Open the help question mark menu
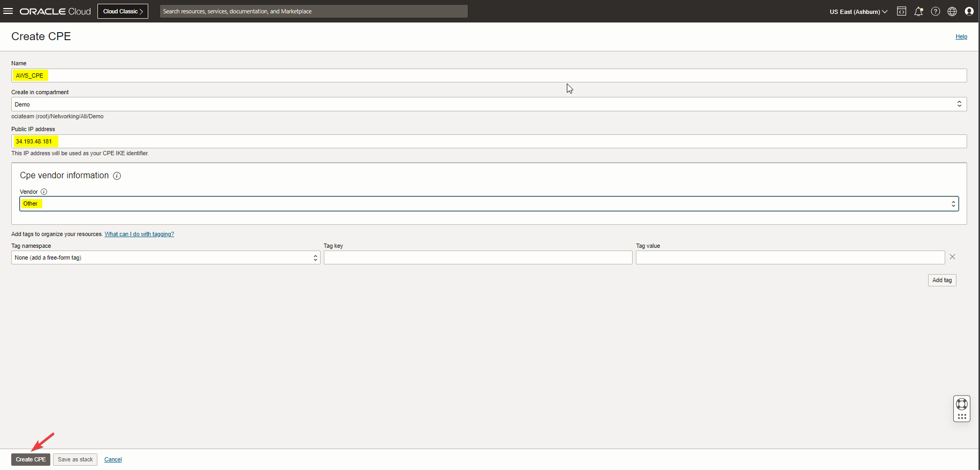This screenshot has height=470, width=980. coord(936,11)
